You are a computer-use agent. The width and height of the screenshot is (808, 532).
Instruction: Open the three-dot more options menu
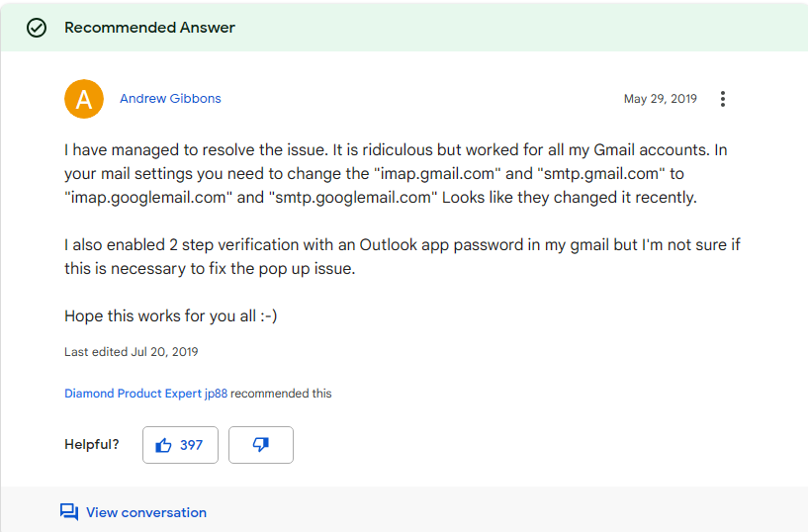point(723,99)
